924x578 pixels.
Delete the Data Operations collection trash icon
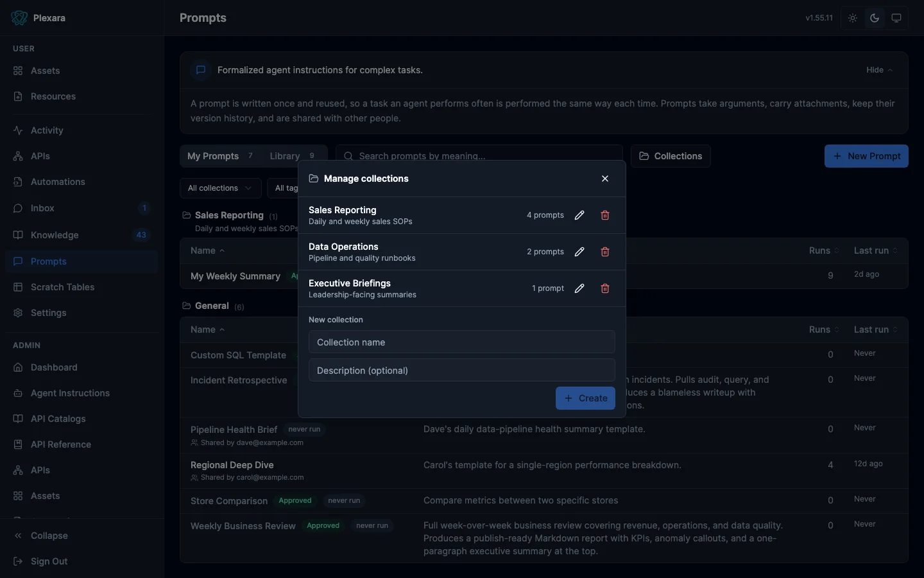pyautogui.click(x=605, y=252)
